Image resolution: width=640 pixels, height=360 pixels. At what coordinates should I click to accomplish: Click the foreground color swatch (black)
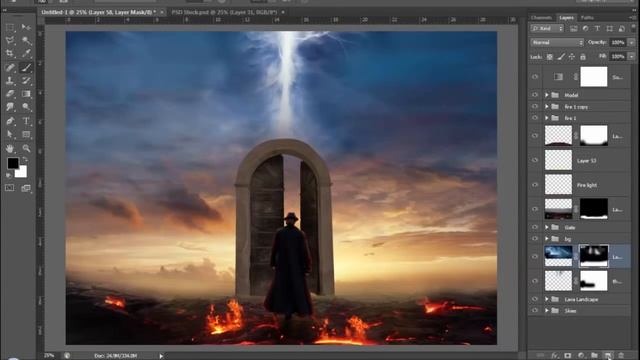[12, 163]
